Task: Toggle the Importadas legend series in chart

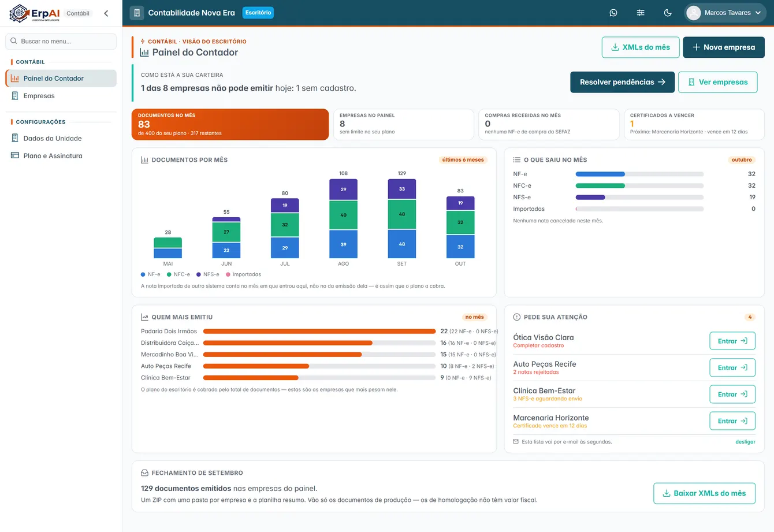Action: pos(244,274)
